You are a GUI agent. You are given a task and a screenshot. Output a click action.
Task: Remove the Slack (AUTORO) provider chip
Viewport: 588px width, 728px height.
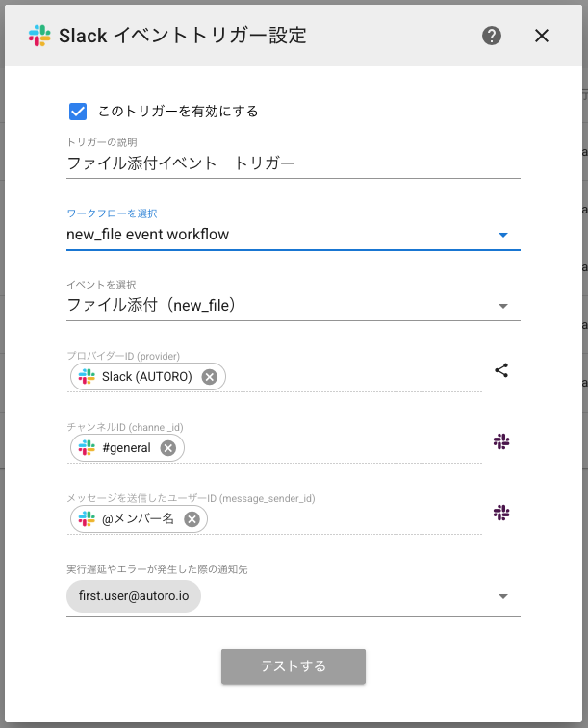(x=210, y=377)
